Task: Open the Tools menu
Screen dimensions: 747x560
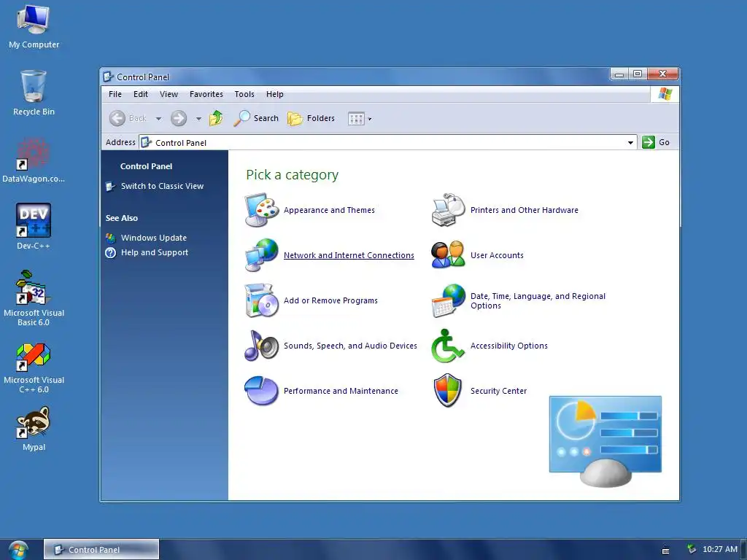Action: click(x=244, y=94)
